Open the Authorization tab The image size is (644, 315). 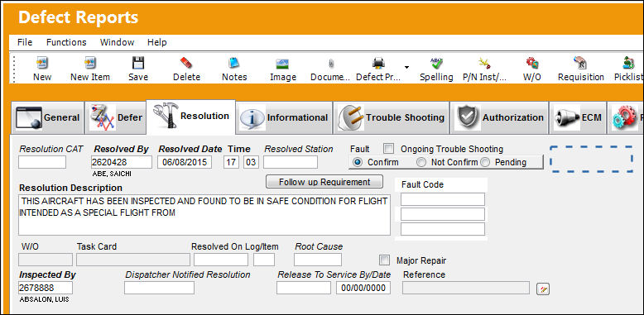pyautogui.click(x=499, y=117)
